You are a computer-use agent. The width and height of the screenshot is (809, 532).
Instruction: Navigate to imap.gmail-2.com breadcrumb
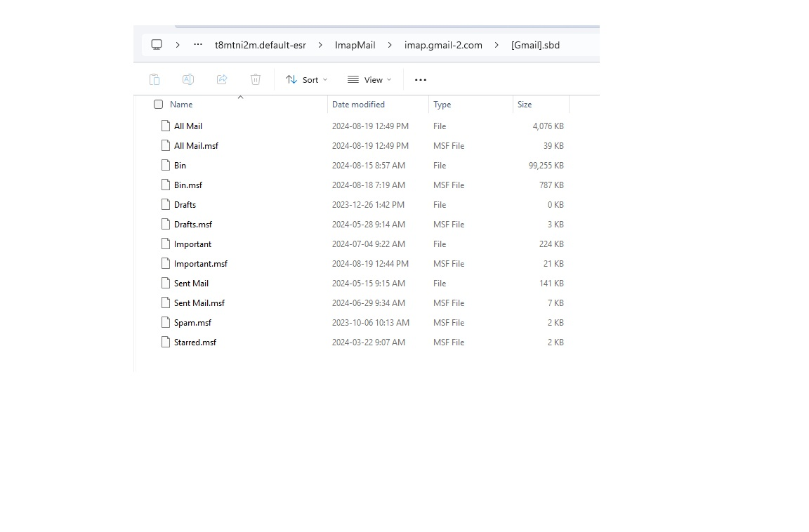point(443,45)
